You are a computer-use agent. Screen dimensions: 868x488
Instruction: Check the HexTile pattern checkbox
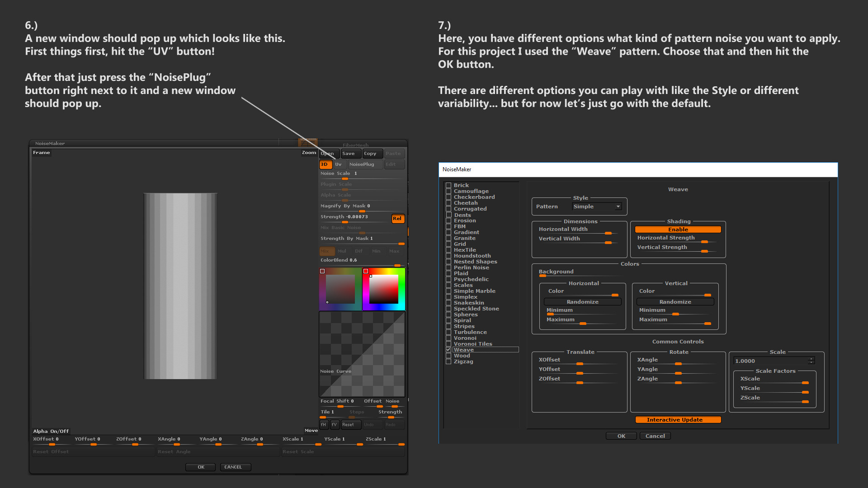pos(448,250)
